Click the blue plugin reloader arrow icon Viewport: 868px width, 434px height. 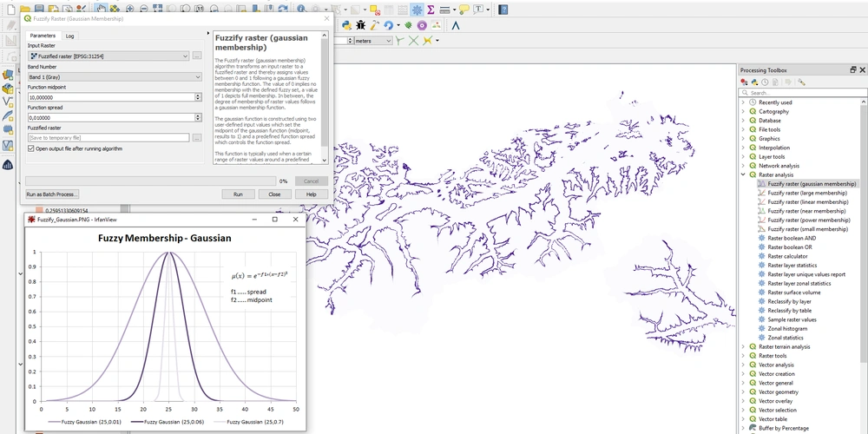tap(388, 25)
